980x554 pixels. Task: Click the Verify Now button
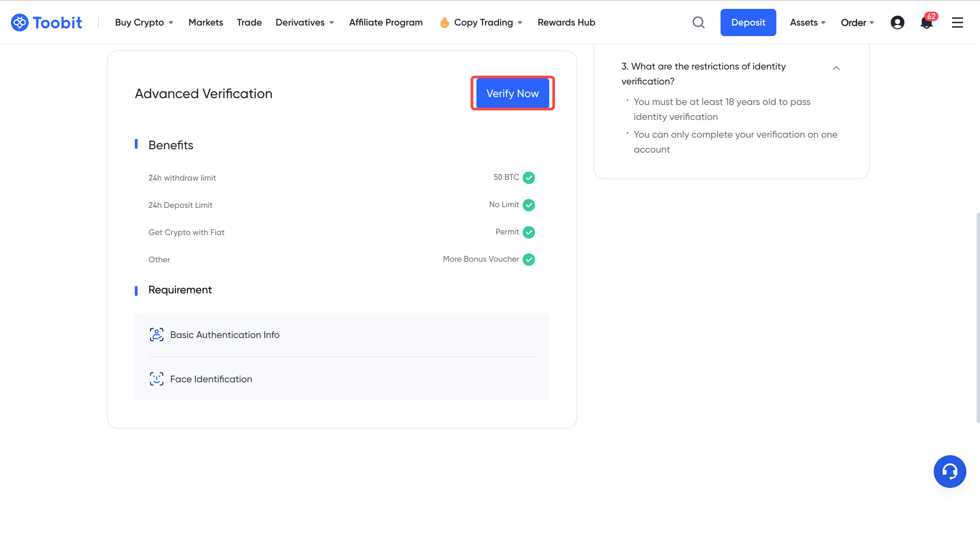coord(512,93)
